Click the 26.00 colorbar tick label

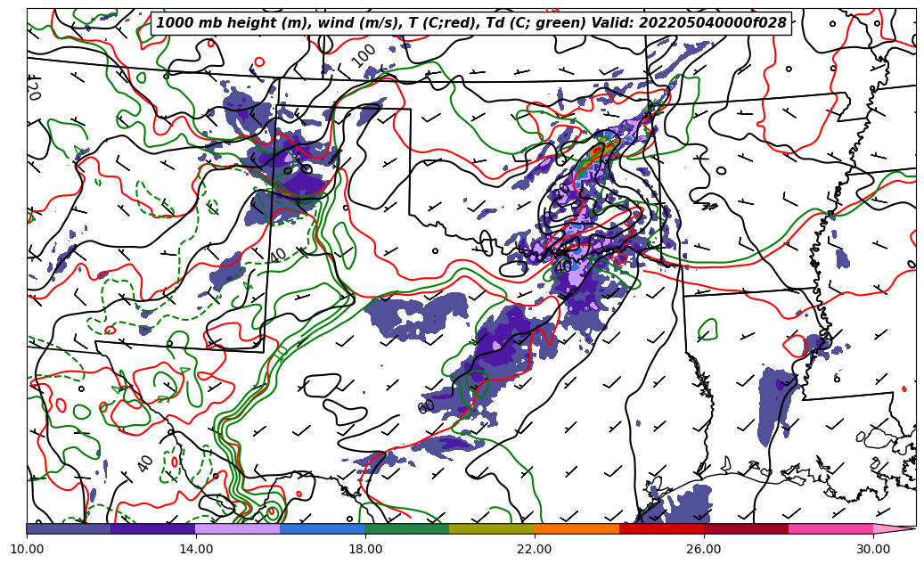click(704, 550)
